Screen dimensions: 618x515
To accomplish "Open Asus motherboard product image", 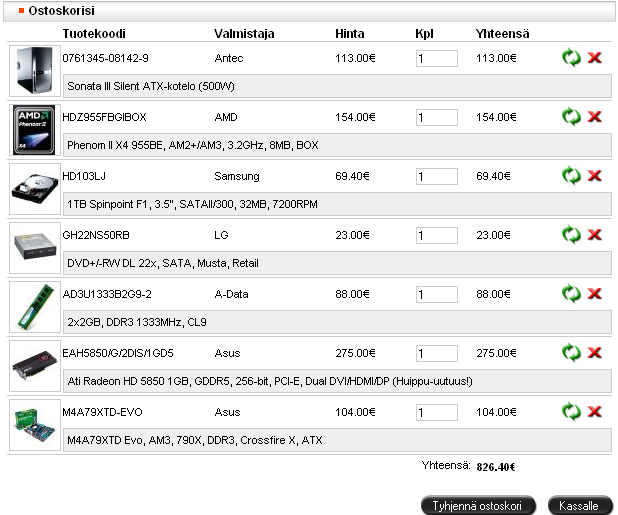I will tap(35, 425).
